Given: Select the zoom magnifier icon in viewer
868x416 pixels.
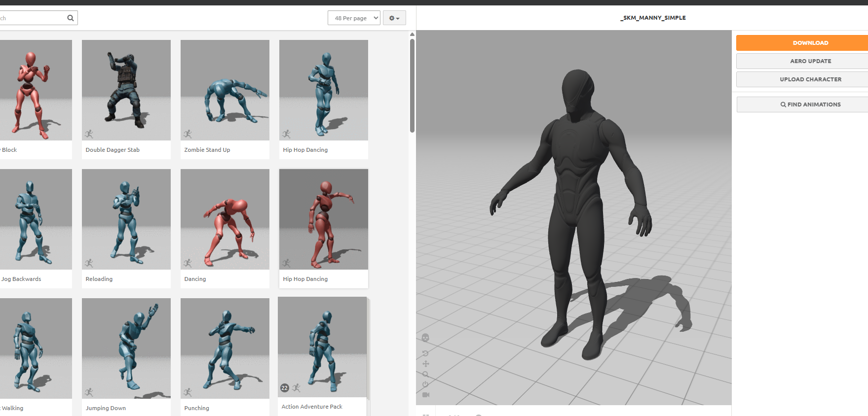Looking at the screenshot, I should pos(425,374).
